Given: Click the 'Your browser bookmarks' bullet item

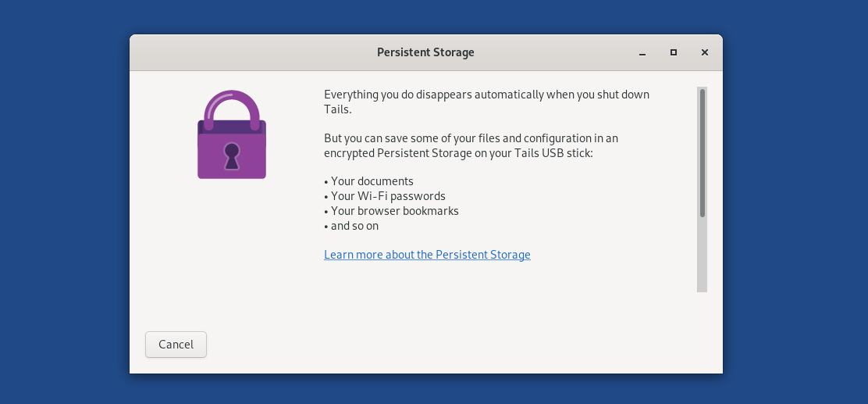Looking at the screenshot, I should [x=391, y=211].
